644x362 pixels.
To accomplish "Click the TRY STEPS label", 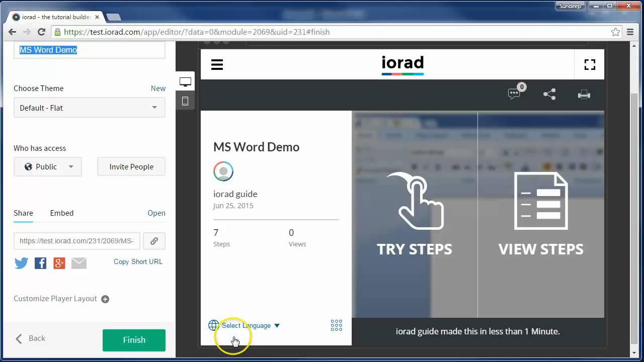I will [x=415, y=249].
